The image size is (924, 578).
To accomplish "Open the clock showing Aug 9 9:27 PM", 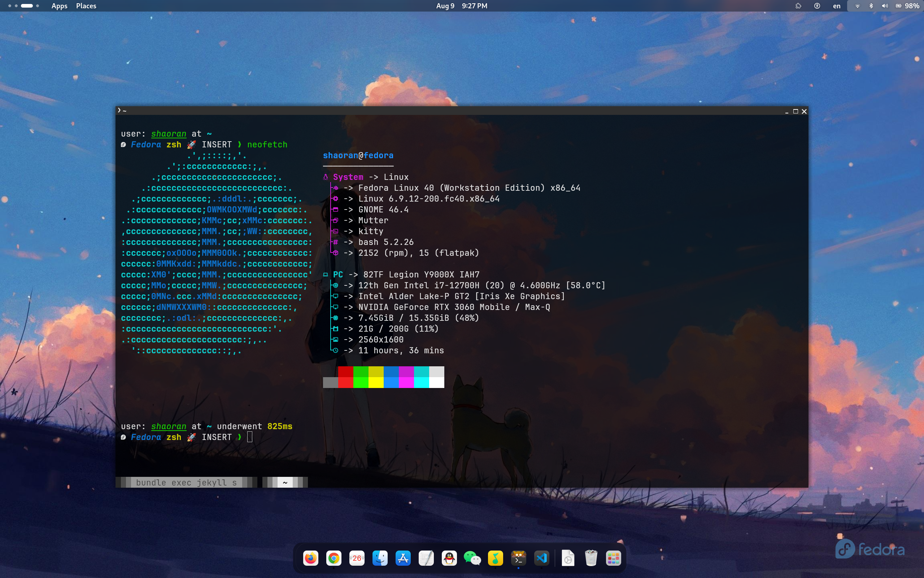I will click(x=462, y=6).
